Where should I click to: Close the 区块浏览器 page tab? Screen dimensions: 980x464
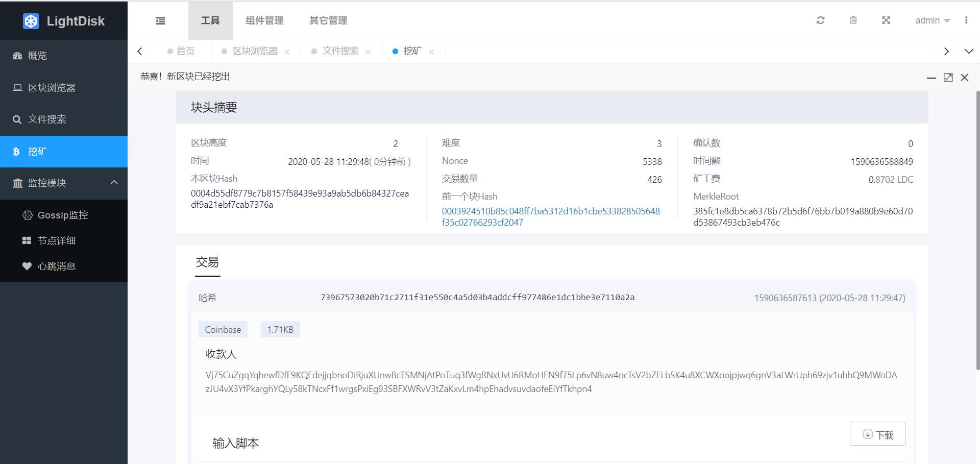click(287, 52)
